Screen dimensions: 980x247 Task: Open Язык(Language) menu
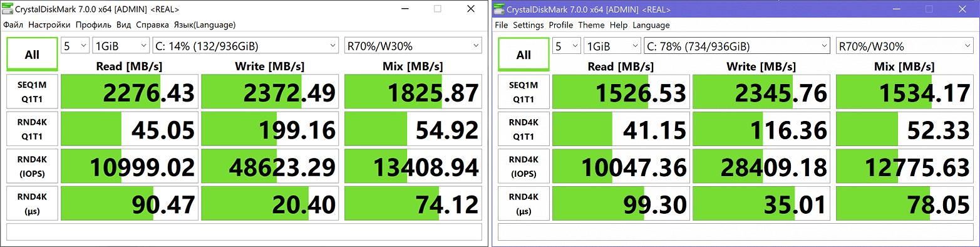pos(205,25)
